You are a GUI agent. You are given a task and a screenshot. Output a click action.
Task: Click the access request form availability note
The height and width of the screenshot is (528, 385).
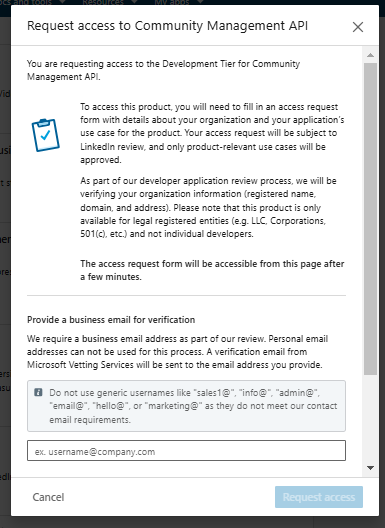click(212, 270)
